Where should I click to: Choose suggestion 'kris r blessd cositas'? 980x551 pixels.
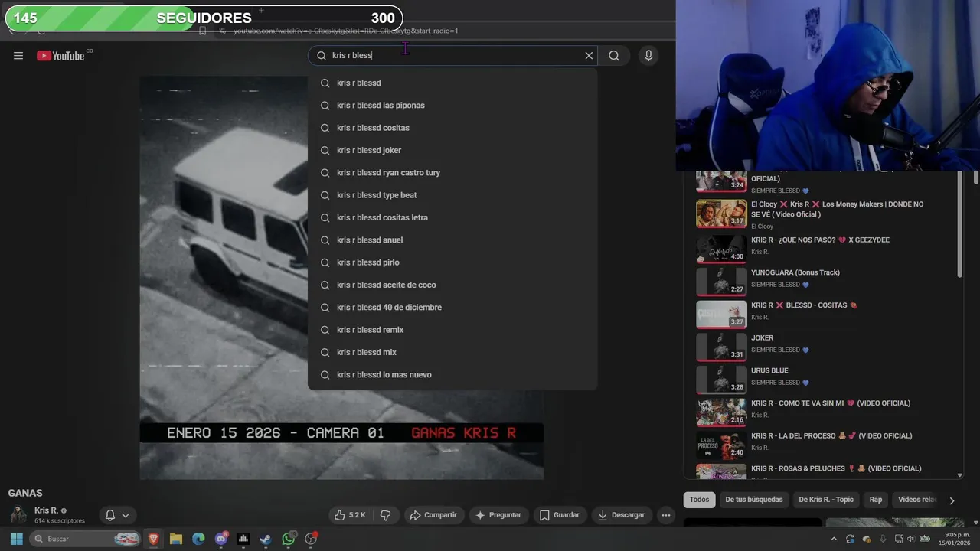(452, 128)
